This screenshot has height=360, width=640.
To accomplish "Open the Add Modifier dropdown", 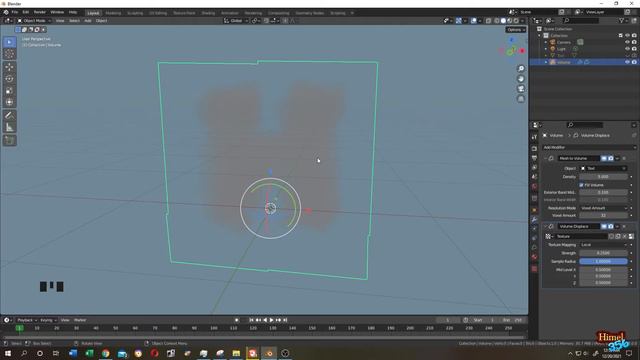I will tap(589, 147).
